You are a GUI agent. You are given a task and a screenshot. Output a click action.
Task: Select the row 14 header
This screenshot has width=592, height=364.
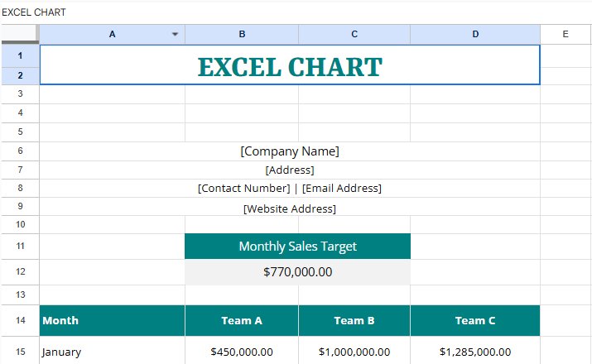20,320
